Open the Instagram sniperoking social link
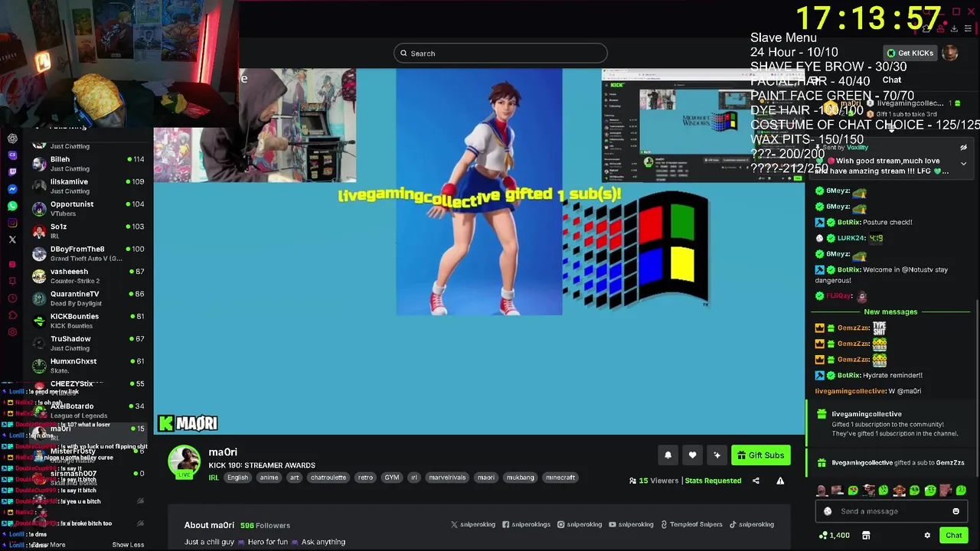The width and height of the screenshot is (980, 551). coord(580,525)
